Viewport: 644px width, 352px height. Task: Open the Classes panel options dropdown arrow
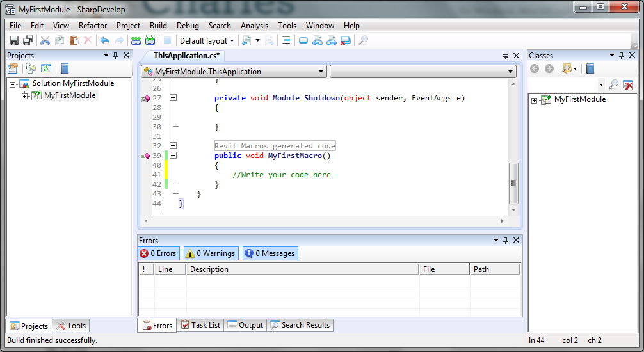611,55
